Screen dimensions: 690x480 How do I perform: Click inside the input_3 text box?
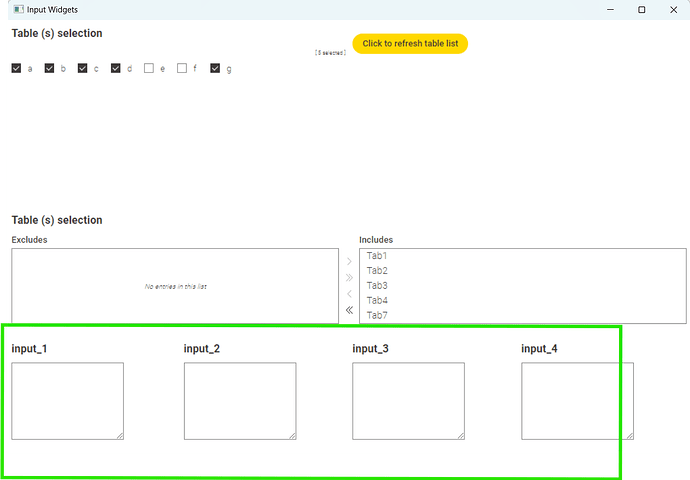pos(408,400)
